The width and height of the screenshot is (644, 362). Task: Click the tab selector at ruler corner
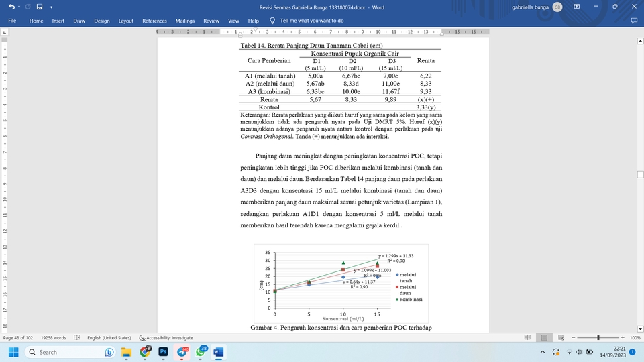coord(5,32)
